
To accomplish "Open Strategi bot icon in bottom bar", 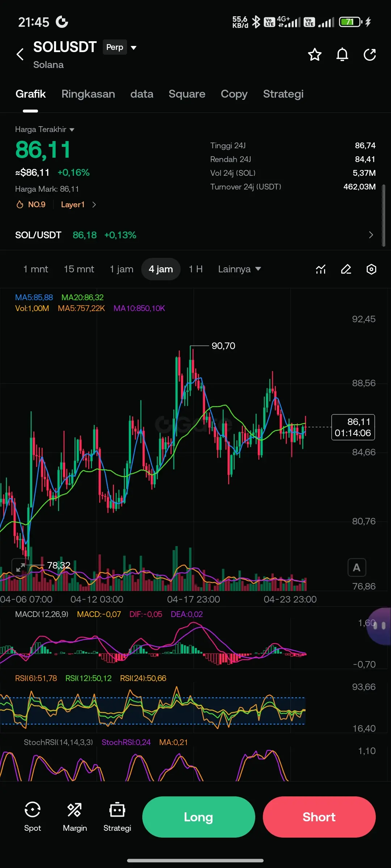I will tap(117, 817).
